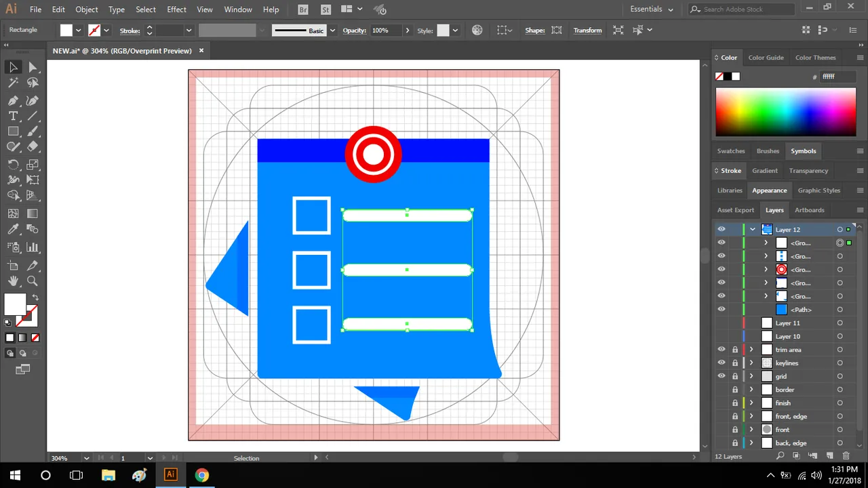Open the stroke color dropdown
This screenshot has height=488, width=868.
pyautogui.click(x=106, y=30)
